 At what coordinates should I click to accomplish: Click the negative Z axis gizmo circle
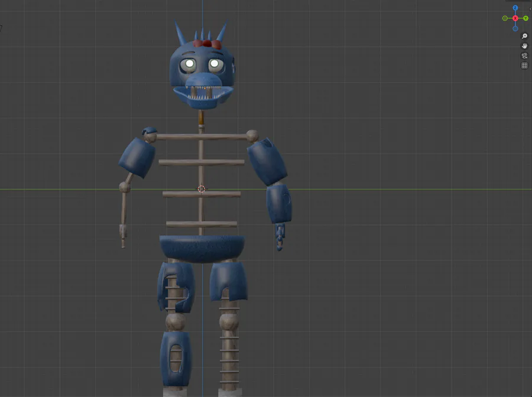pos(515,29)
